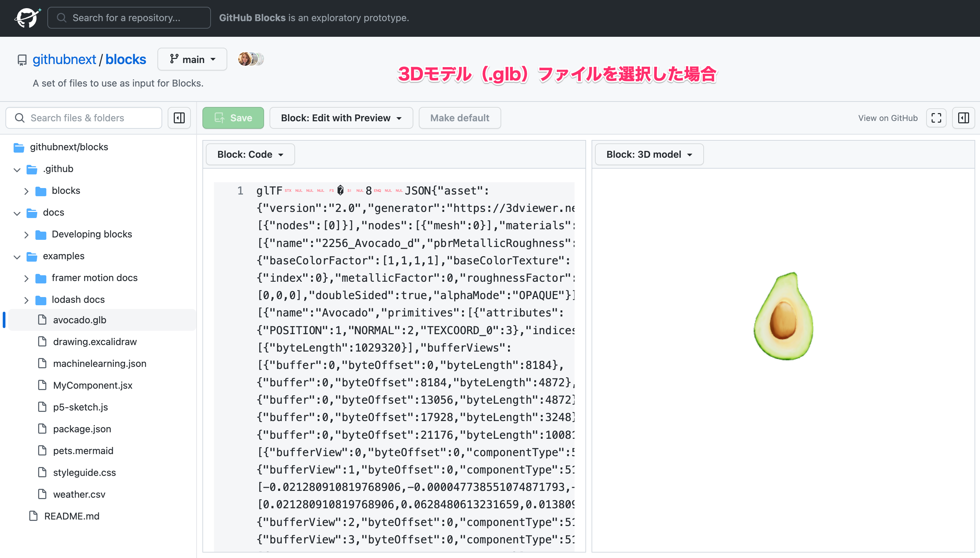Click the GitHub Blocks logo
980x558 pixels.
(x=28, y=18)
